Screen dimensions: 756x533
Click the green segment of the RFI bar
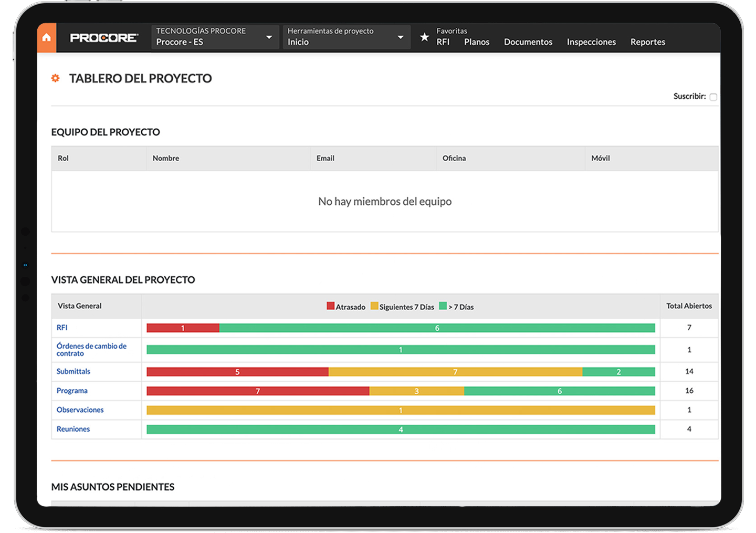pos(437,328)
